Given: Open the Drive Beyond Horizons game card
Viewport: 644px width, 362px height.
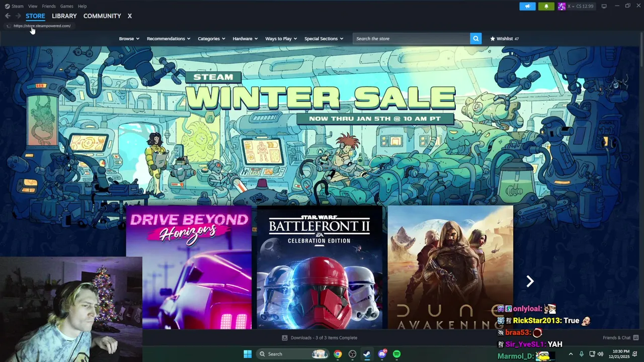Looking at the screenshot, I should pos(189,267).
